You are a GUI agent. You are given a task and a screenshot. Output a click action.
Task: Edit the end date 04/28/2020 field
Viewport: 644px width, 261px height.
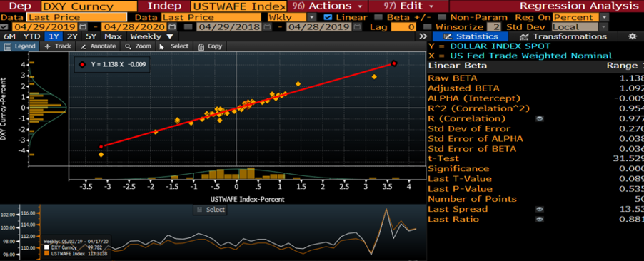(x=134, y=26)
